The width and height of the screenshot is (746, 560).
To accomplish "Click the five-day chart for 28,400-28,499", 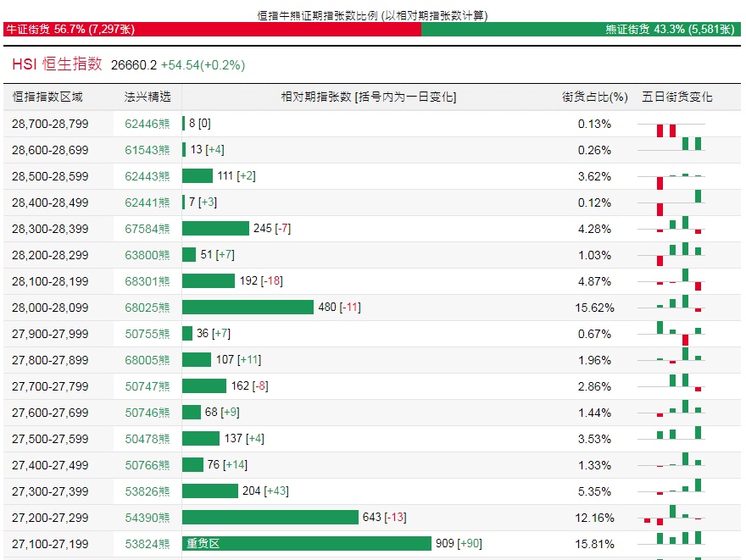I will [x=671, y=202].
